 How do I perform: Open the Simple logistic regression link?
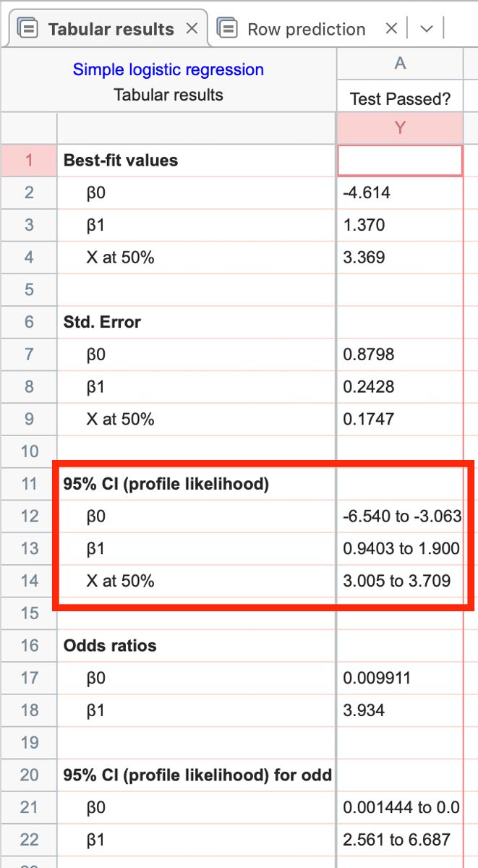[x=168, y=69]
